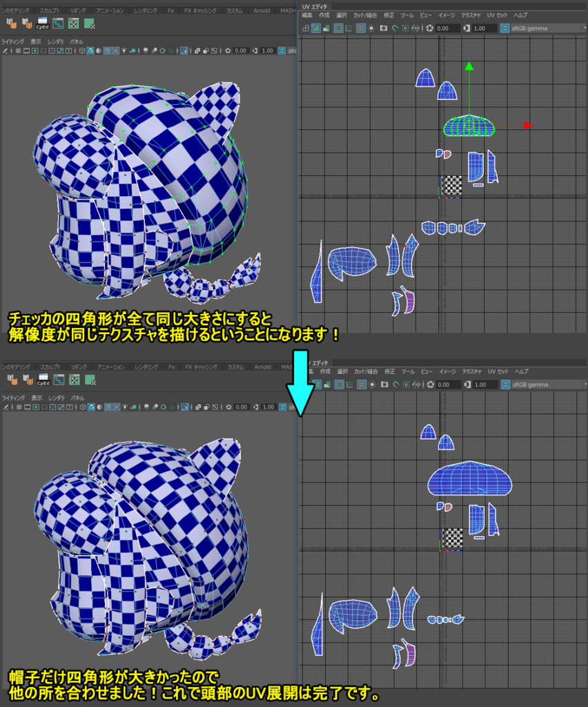Image resolution: width=588 pixels, height=707 pixels.
Task: Toggle textured display in upper viewport toolbar
Action: click(x=116, y=51)
